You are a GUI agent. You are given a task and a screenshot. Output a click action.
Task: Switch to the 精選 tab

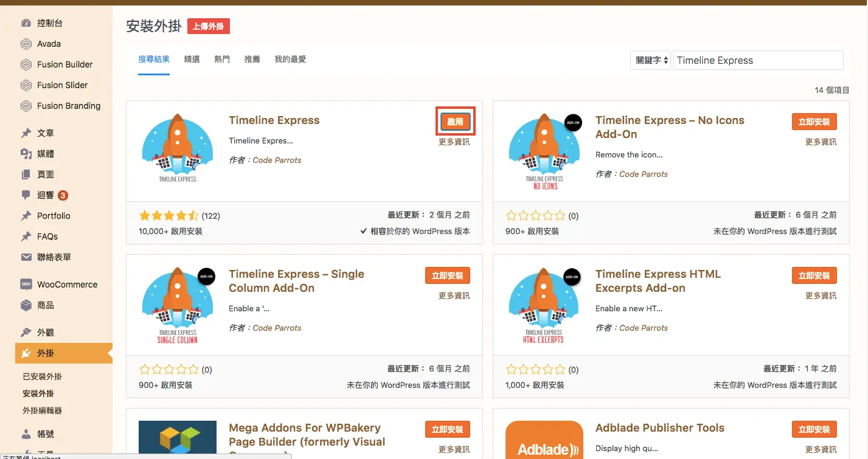click(192, 59)
